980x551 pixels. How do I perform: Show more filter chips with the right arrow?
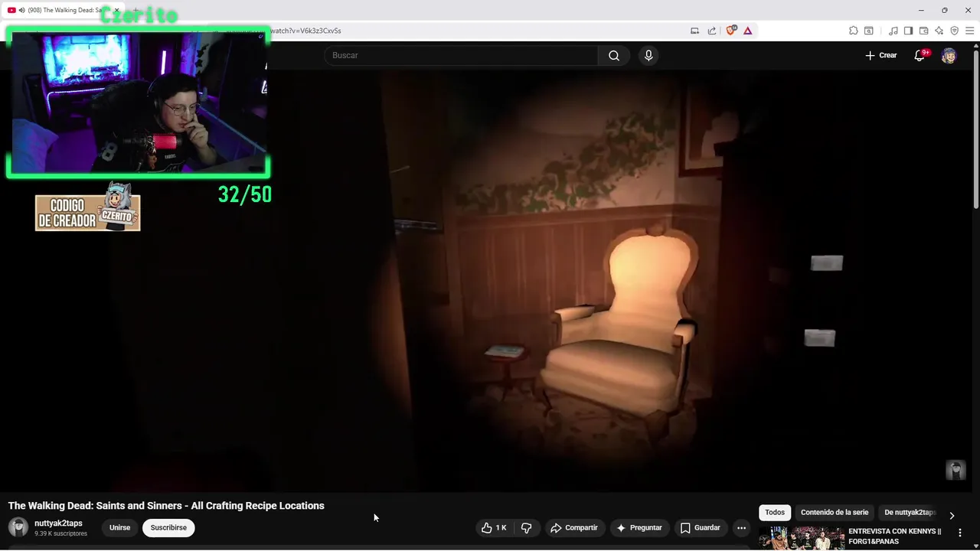952,516
